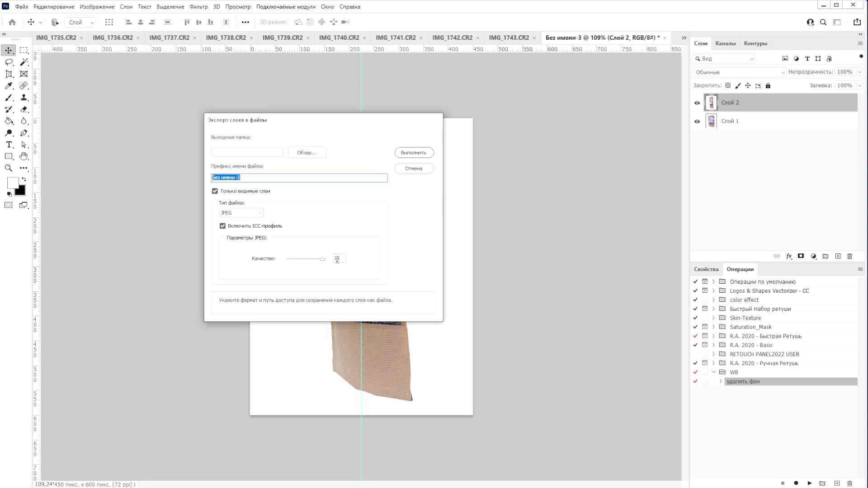Select the Type tool
This screenshot has width=868, height=488.
9,145
